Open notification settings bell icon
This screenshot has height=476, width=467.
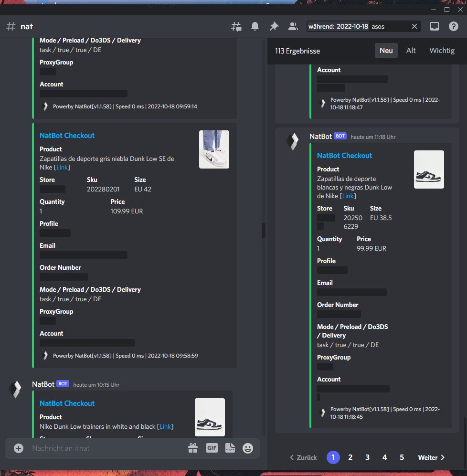coord(255,26)
